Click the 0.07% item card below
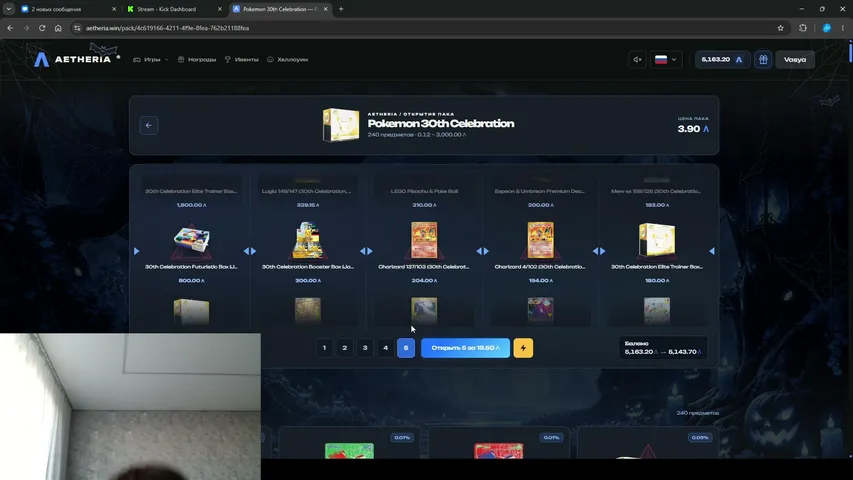This screenshot has width=853, height=480. [350, 442]
